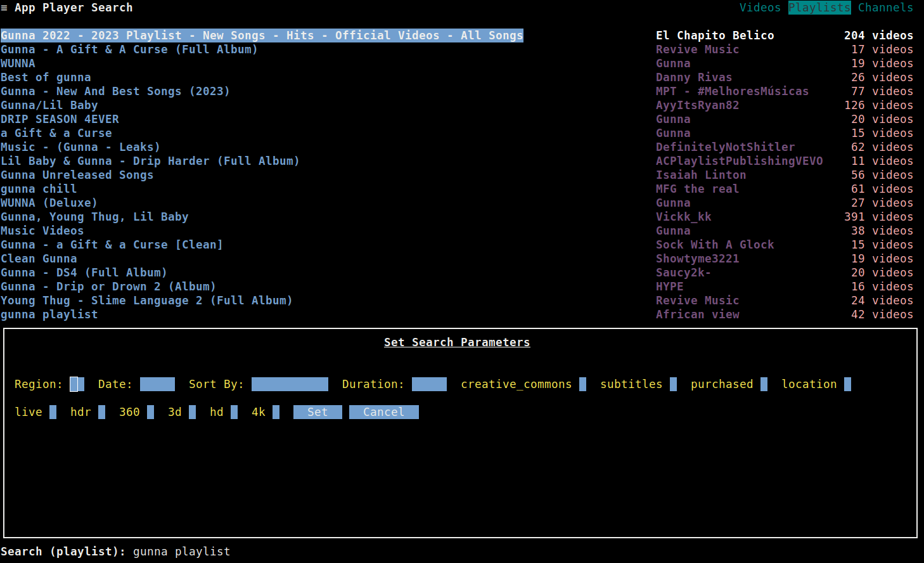Select the 'Clean Gunna' playlist
Image resolution: width=924 pixels, height=563 pixels.
coord(39,259)
